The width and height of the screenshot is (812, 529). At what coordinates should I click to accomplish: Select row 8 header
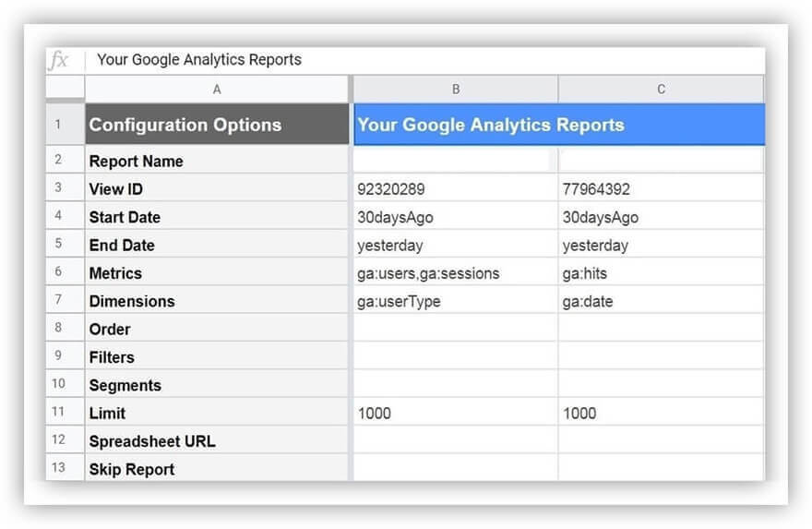pyautogui.click(x=66, y=327)
